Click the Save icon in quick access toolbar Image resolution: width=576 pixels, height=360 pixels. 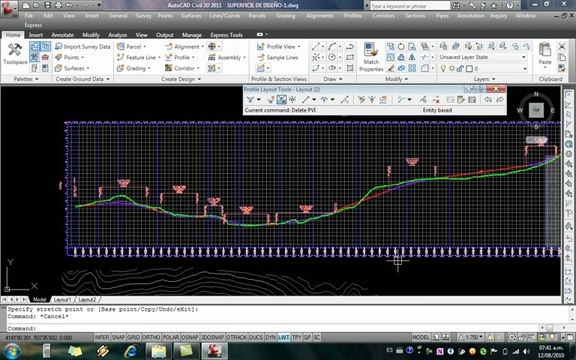[x=47, y=5]
